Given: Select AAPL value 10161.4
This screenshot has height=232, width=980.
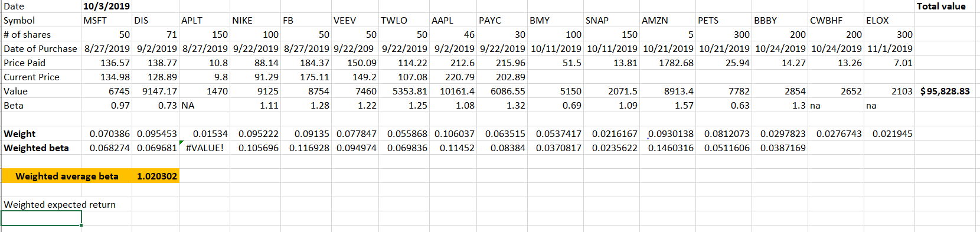Looking at the screenshot, I should coord(453,91).
